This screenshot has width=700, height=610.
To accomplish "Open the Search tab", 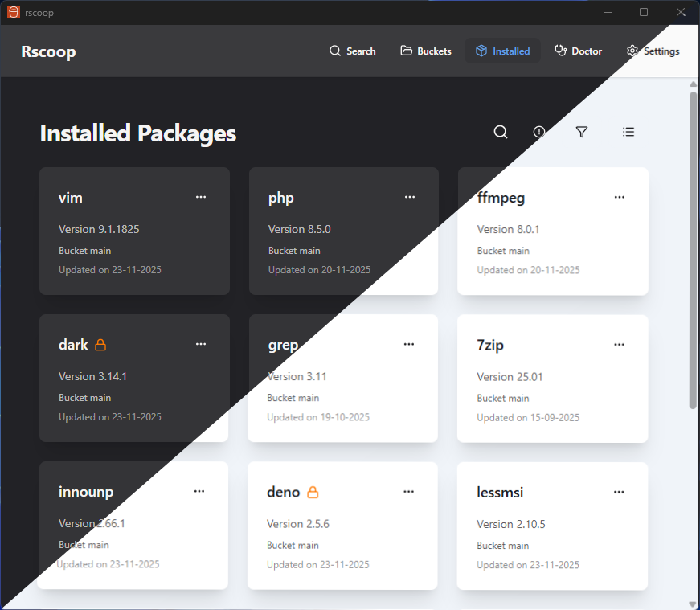I will coord(352,51).
